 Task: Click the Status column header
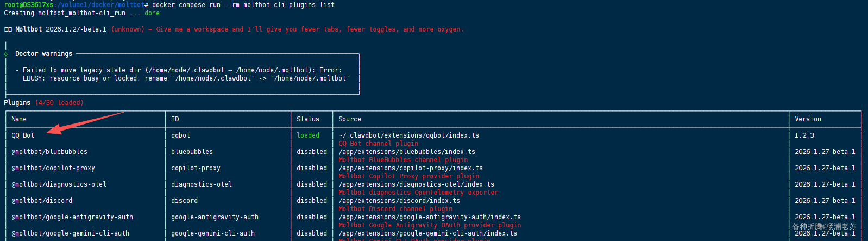pos(308,119)
